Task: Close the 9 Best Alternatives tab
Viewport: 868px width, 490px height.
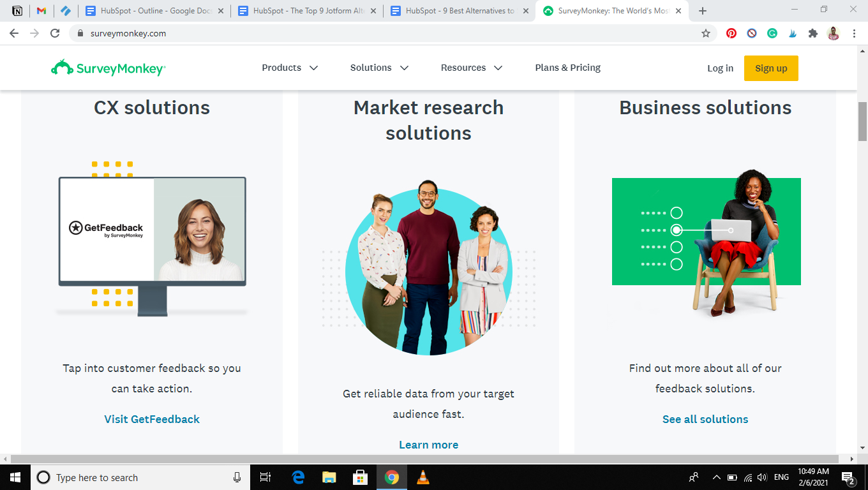Action: point(526,11)
